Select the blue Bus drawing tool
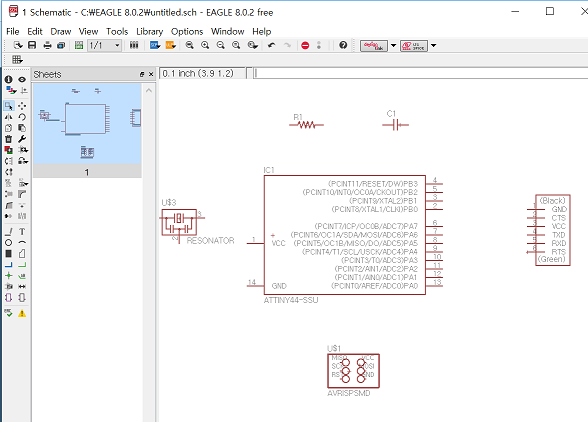 (x=9, y=265)
